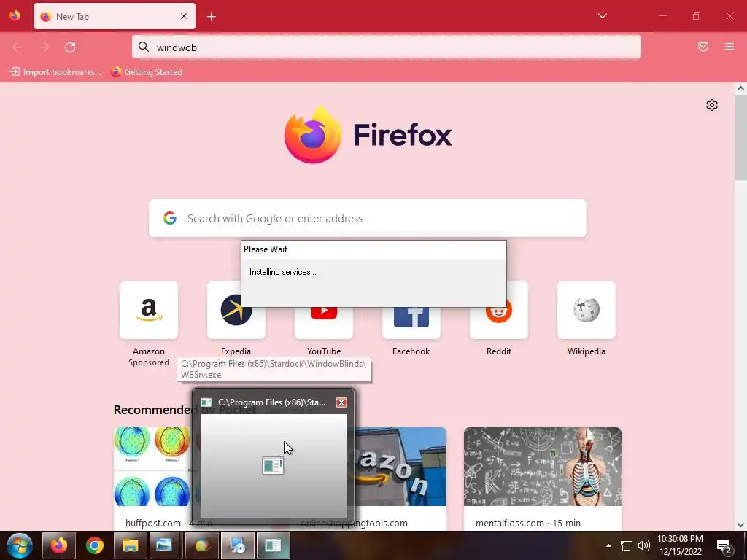
Task: Click Firefox taskbar icon
Action: [59, 545]
